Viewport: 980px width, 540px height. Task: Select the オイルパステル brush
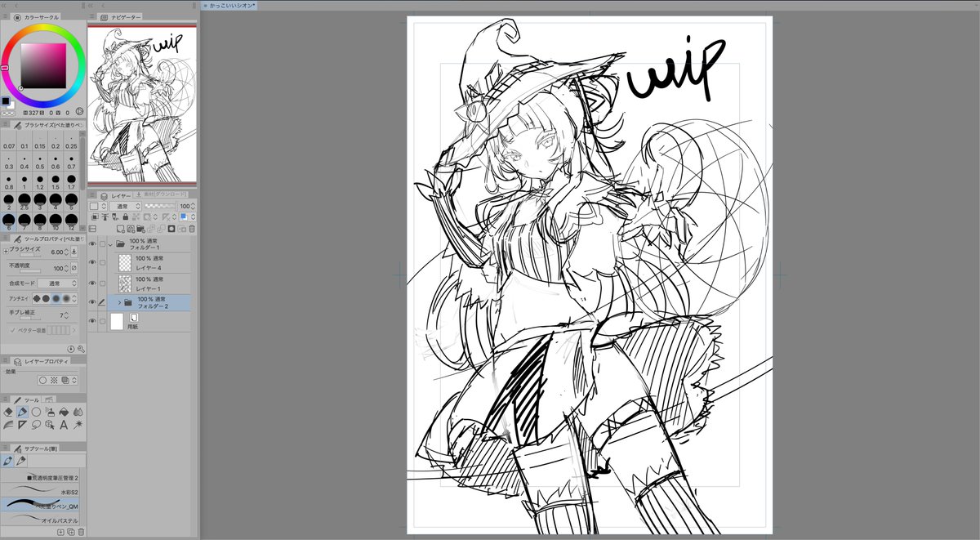click(41, 520)
